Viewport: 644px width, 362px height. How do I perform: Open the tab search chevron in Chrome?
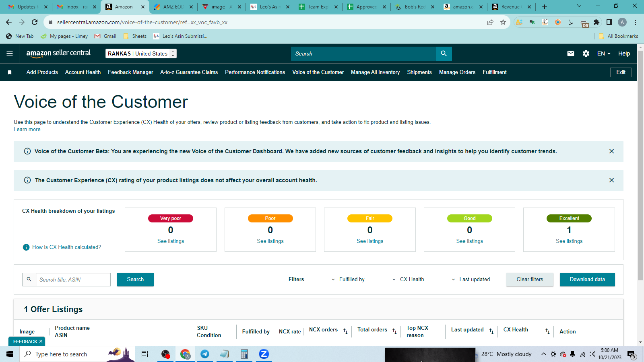(x=579, y=6)
